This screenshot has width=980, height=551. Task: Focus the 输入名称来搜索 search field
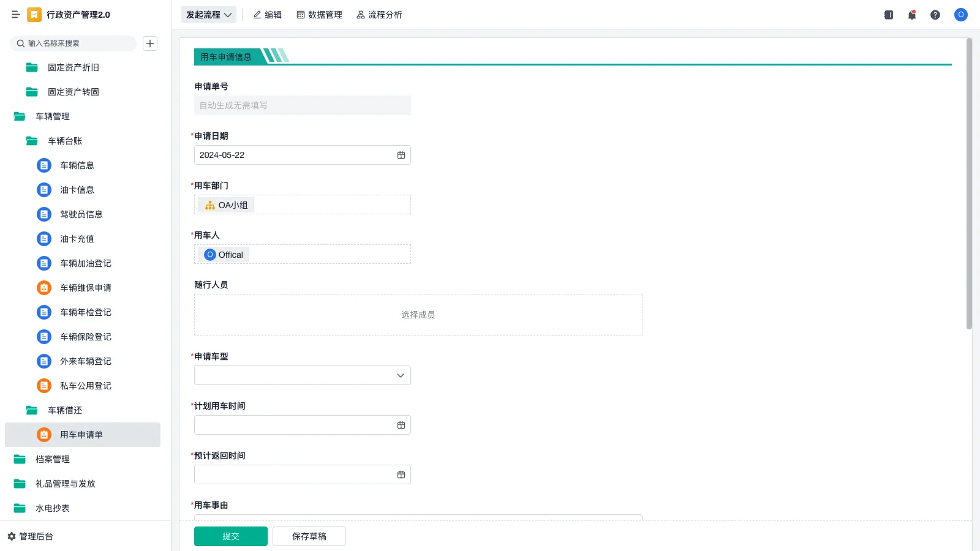(x=73, y=43)
